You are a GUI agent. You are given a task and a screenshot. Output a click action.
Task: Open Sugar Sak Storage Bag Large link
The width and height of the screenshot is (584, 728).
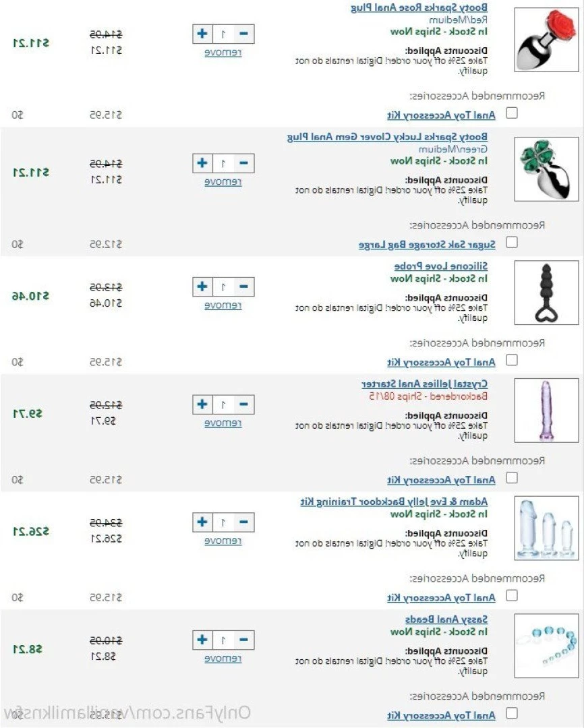(427, 245)
